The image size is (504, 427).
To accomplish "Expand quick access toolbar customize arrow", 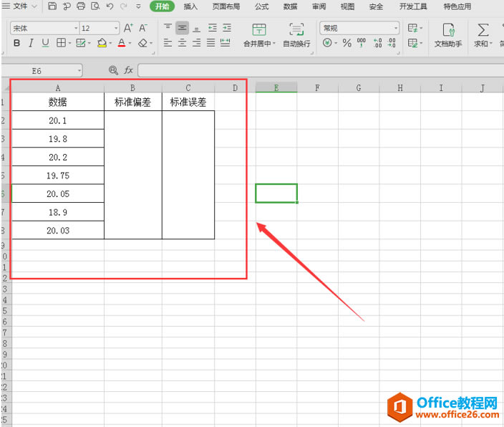I will tap(139, 6).
